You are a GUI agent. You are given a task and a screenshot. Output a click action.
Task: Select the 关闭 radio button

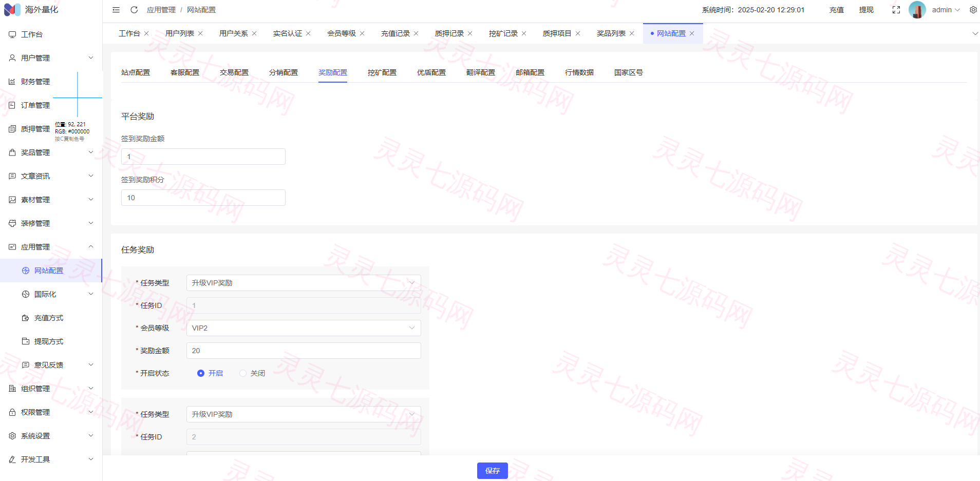[243, 373]
